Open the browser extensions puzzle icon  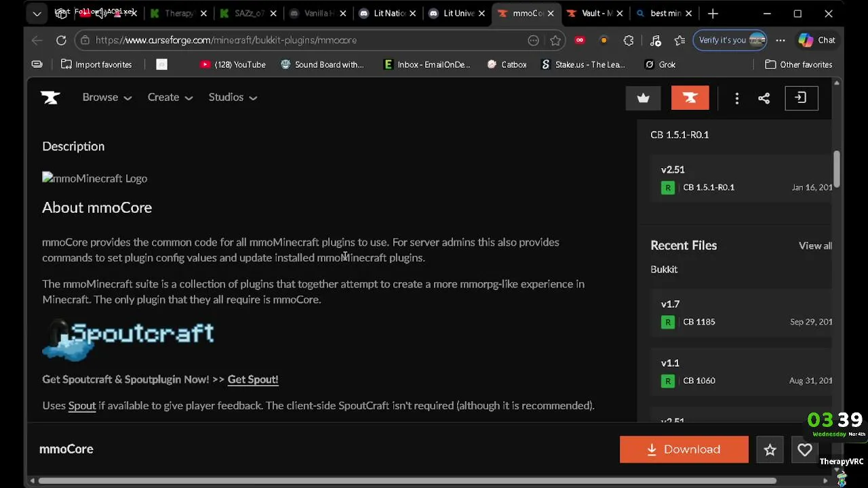point(629,40)
